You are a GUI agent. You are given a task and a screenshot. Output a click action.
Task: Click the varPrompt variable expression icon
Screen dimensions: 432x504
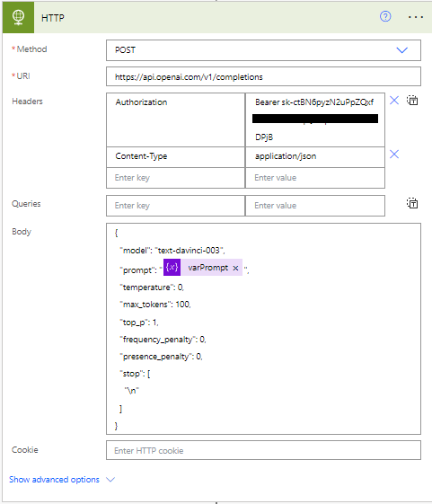(172, 267)
